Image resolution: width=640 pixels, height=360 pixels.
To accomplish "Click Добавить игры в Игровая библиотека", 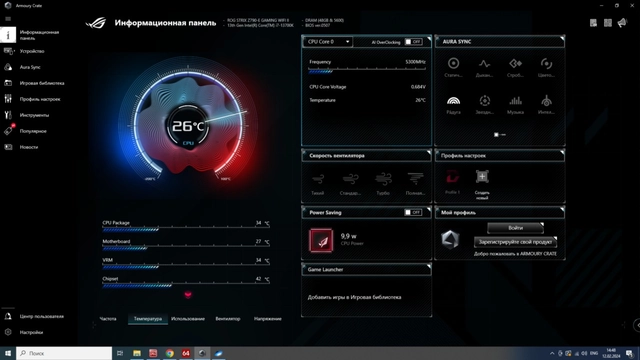I will tap(354, 297).
